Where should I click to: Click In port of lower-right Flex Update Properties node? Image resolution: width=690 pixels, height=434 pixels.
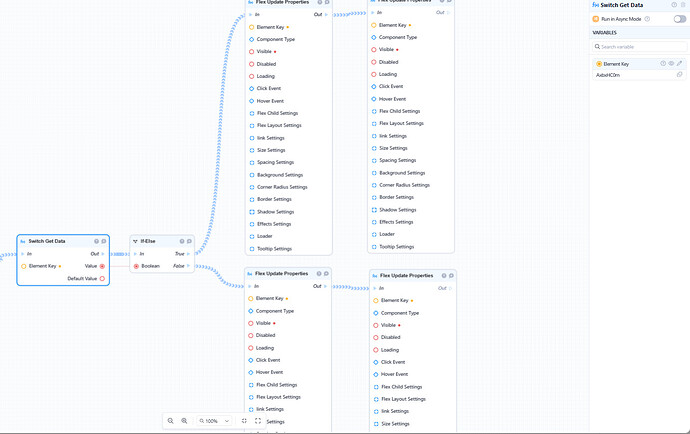(x=375, y=288)
